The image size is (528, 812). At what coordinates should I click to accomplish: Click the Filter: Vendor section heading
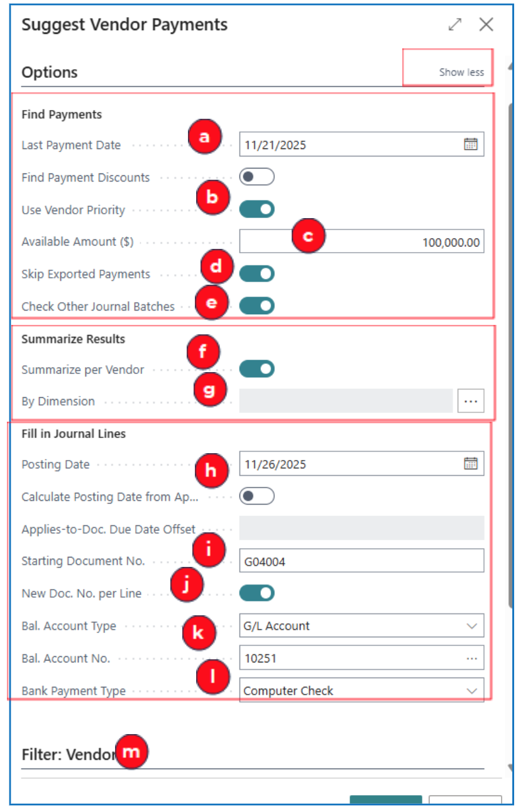point(68,754)
